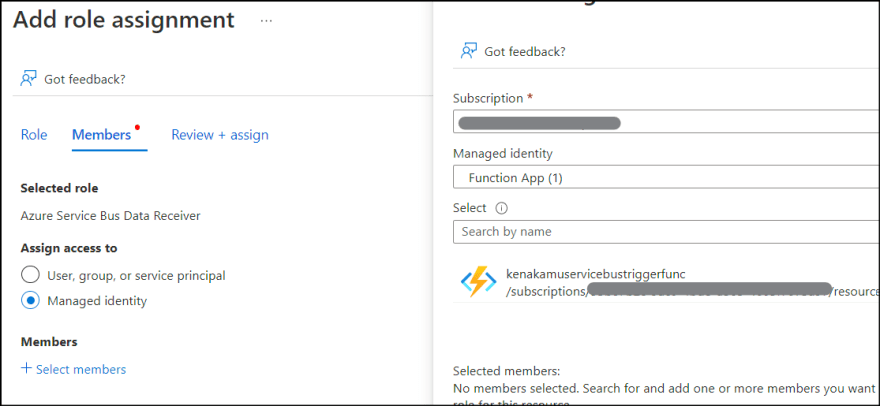Open the Managed identity Function App dropdown
Screen dimensions: 880x406
(666, 177)
